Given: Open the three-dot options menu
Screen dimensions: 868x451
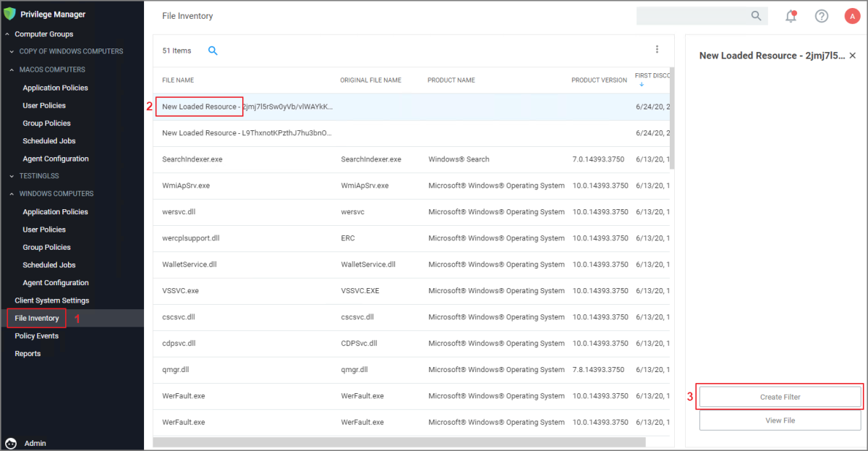Looking at the screenshot, I should (x=657, y=49).
